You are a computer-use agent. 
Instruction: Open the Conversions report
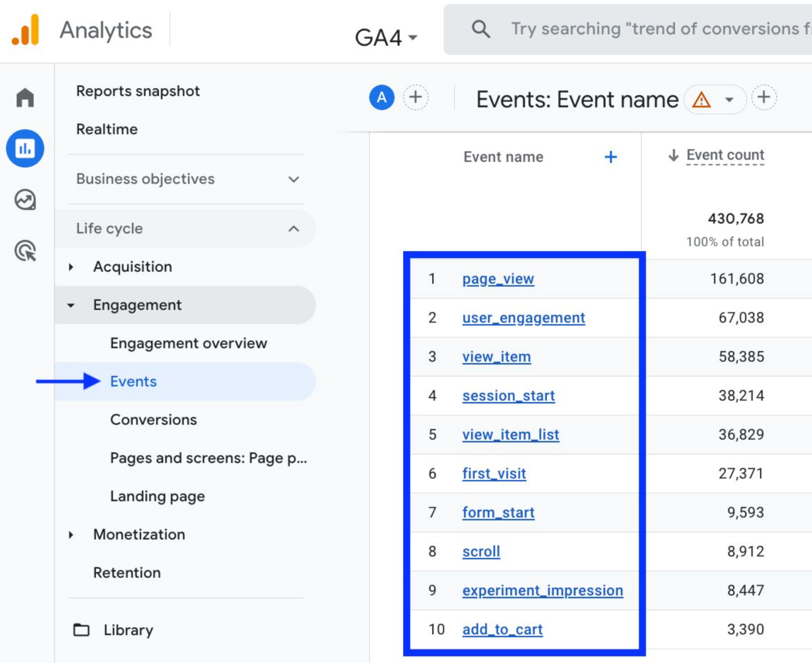(153, 420)
